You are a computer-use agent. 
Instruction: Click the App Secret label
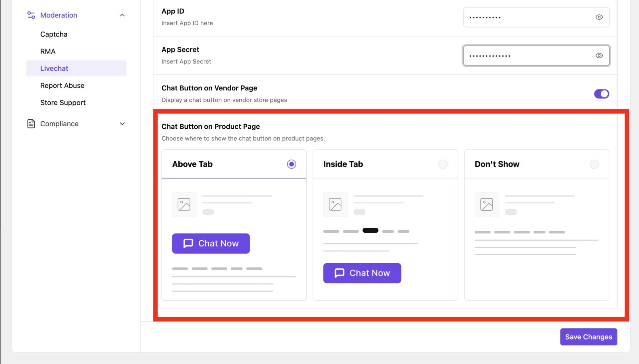(x=180, y=50)
